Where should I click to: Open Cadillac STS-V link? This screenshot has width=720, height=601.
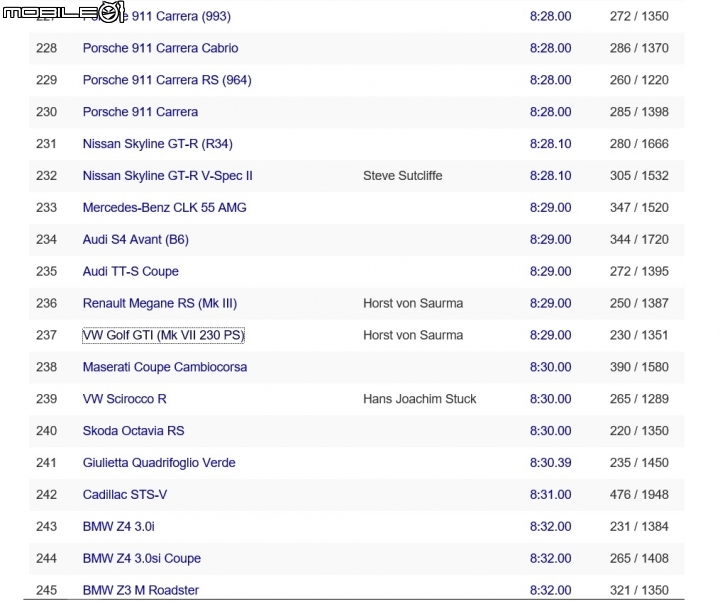tap(125, 495)
